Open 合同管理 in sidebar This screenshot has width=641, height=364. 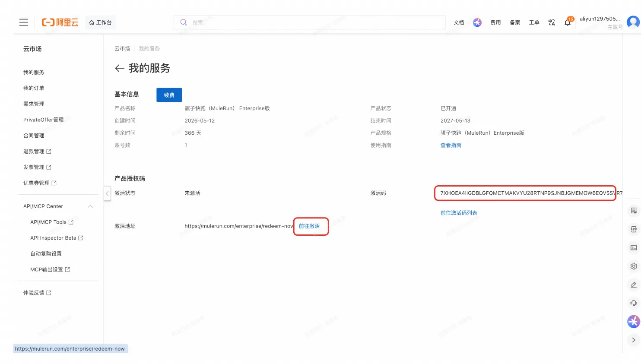[34, 136]
